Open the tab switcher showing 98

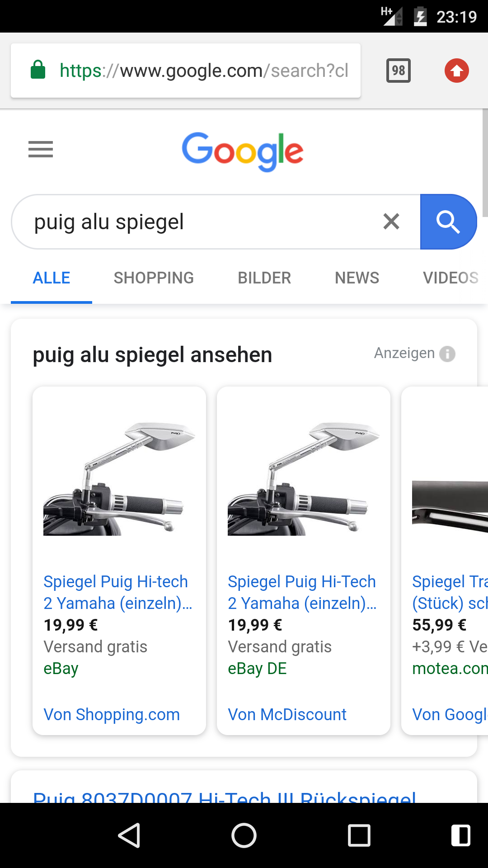pyautogui.click(x=399, y=71)
